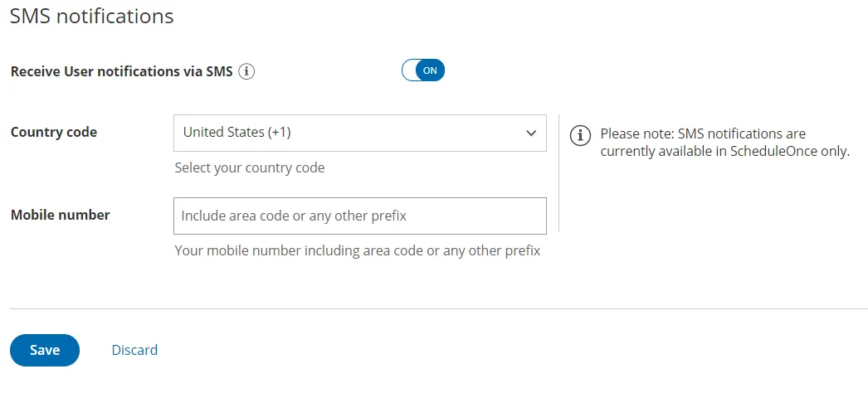
Task: Click the Save button
Action: pyautogui.click(x=45, y=350)
